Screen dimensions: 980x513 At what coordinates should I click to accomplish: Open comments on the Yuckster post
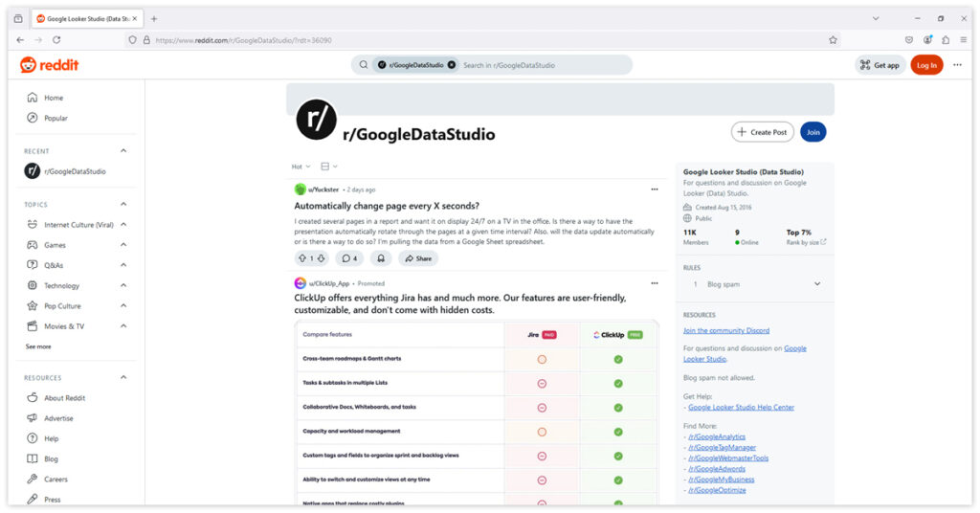pos(349,258)
